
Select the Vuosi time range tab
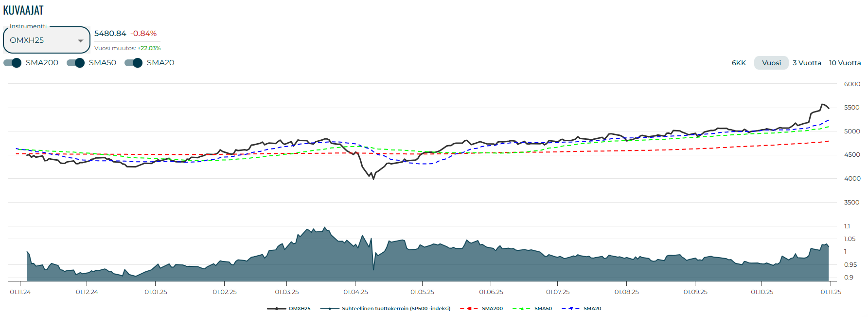click(771, 63)
